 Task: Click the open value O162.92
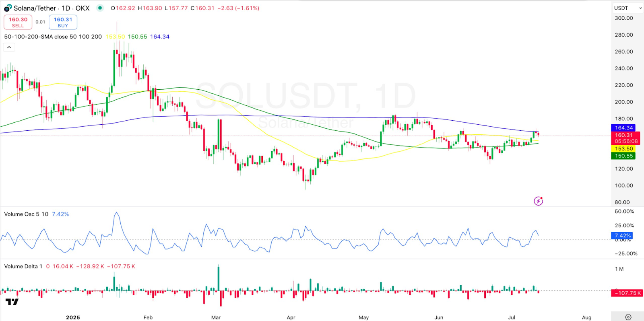pos(123,8)
